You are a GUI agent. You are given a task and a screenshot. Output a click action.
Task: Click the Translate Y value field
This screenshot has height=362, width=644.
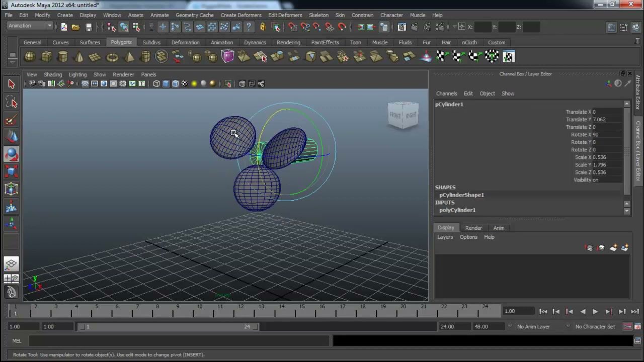tap(608, 120)
